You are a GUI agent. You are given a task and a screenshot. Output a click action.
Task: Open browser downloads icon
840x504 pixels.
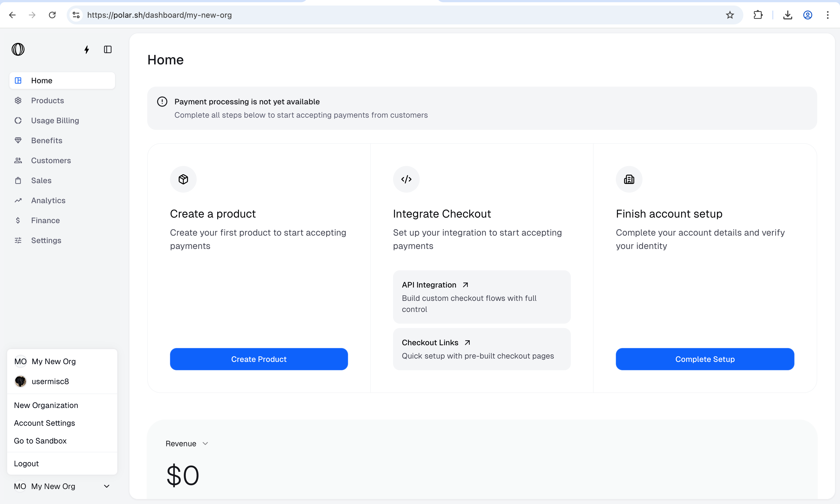pos(788,15)
